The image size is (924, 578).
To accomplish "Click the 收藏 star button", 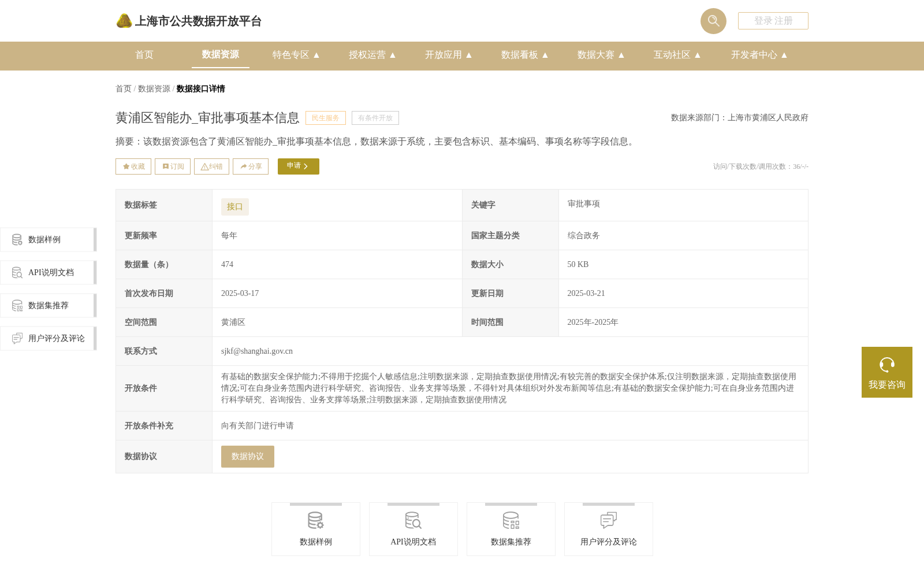I will 133,166.
